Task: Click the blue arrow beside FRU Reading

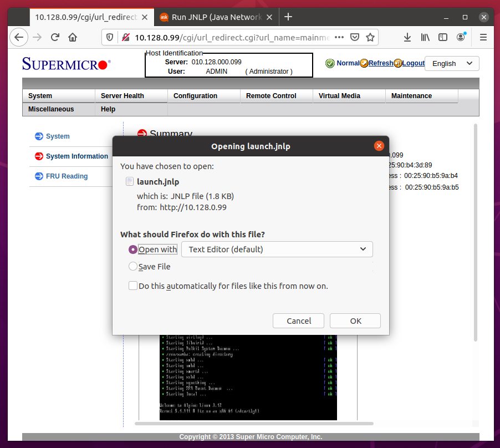Action: point(39,176)
